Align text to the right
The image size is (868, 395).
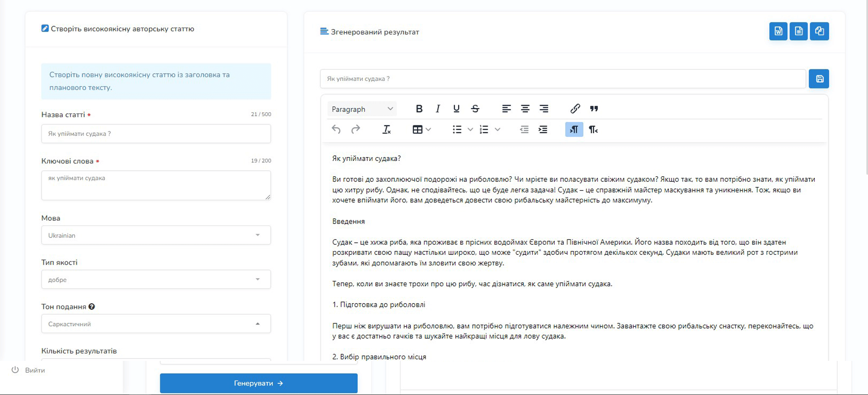[x=544, y=109]
